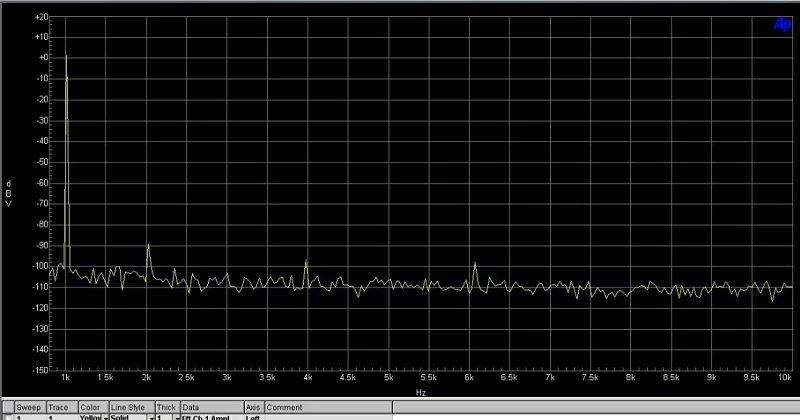
Task: Select the Color column header
Action: tap(90, 407)
